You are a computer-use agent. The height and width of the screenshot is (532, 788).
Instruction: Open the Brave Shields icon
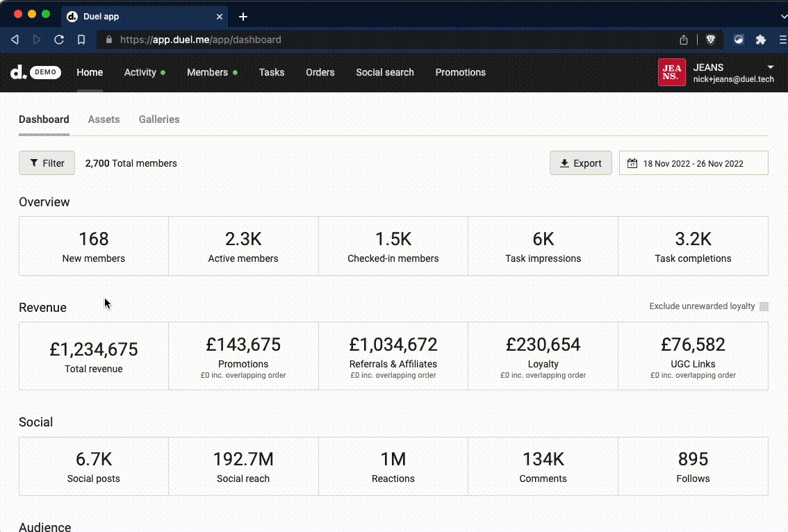coord(710,40)
